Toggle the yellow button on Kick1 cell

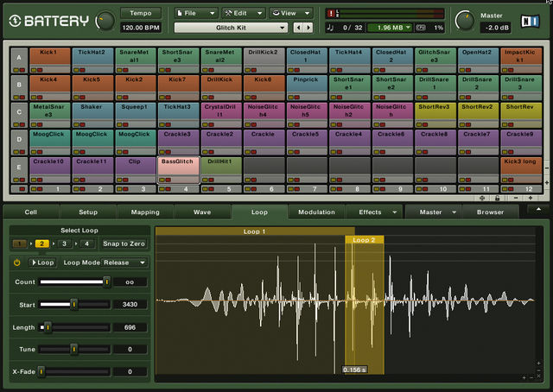pos(34,70)
